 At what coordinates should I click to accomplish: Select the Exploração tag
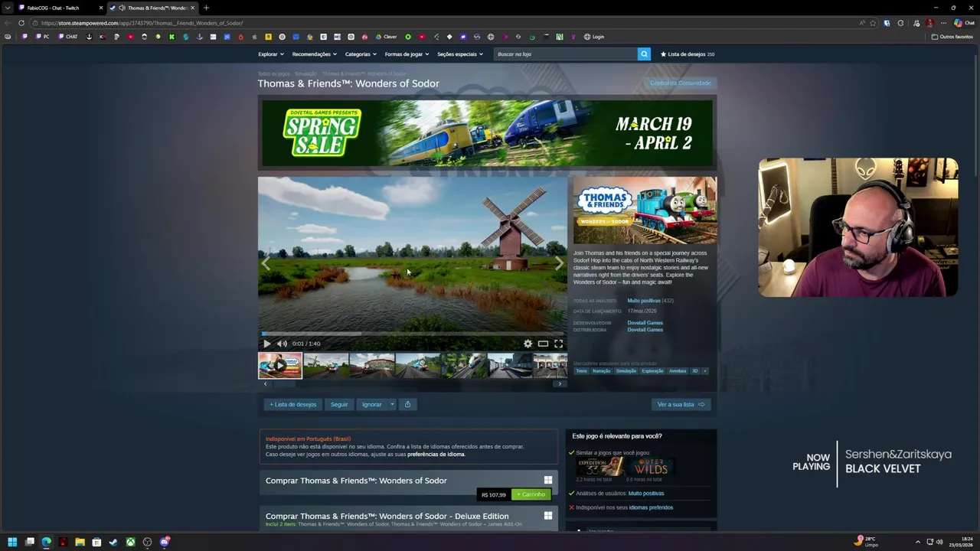[x=652, y=371]
